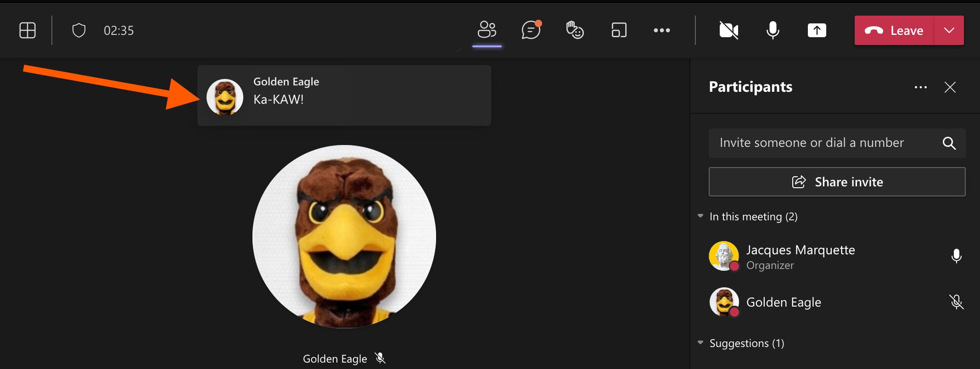Open the meeting chat icon
This screenshot has height=369, width=980.
pyautogui.click(x=531, y=30)
